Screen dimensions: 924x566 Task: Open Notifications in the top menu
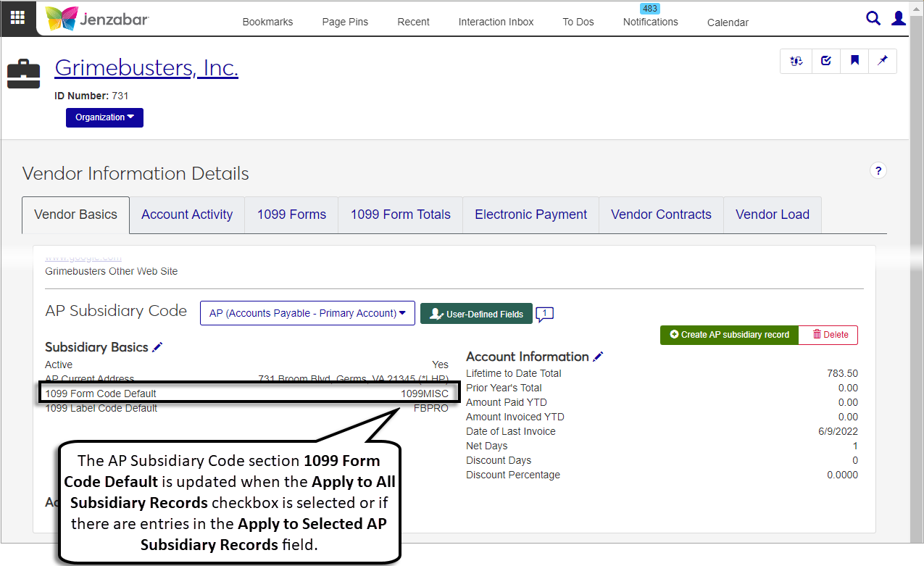650,22
